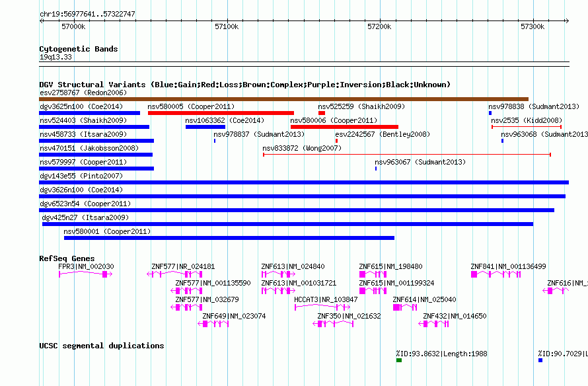This screenshot has width=588, height=386.
Task: Select the ZNF649 gene model glyph
Action: (x=213, y=324)
